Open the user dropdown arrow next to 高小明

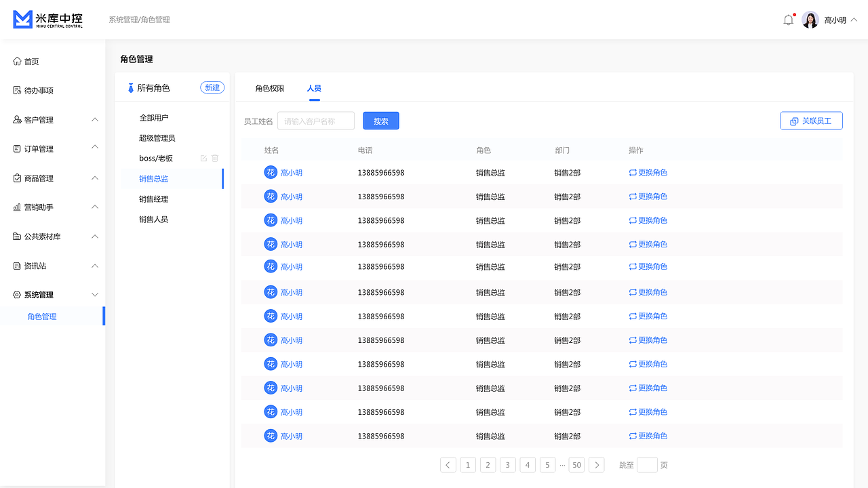[854, 20]
